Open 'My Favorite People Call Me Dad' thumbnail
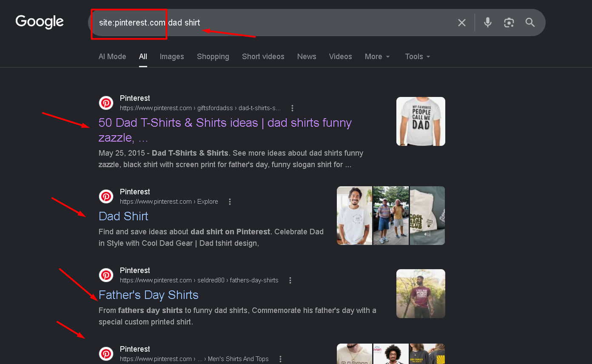592x364 pixels. click(x=421, y=121)
